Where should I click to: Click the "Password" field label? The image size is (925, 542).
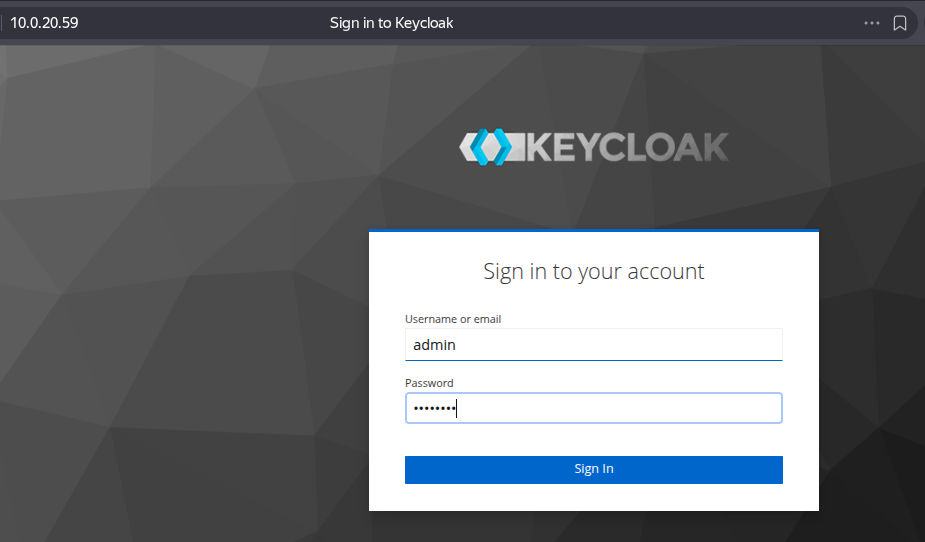click(429, 383)
